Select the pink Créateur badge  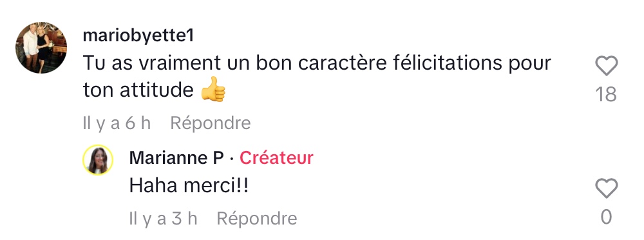(276, 158)
